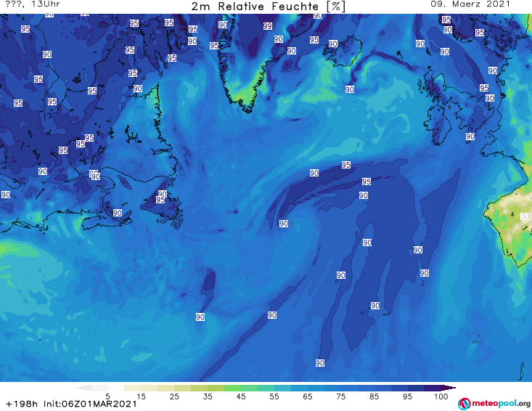Click legend tick value 55
The image size is (532, 411).
coord(274,396)
